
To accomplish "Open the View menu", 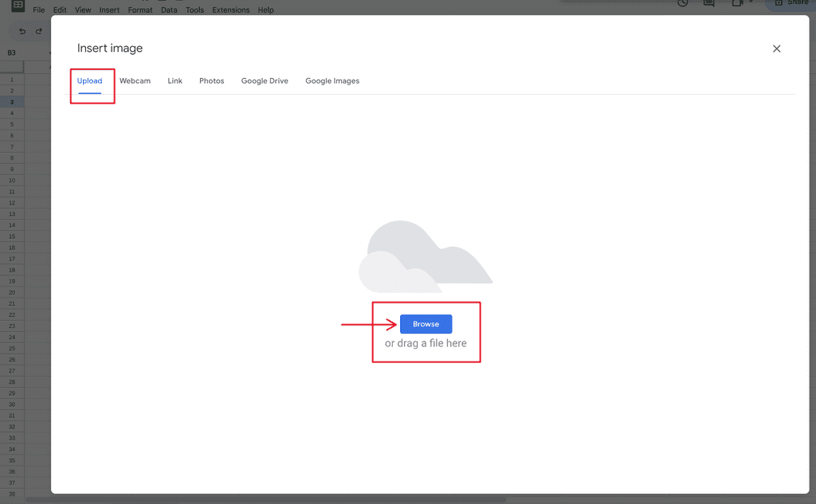I will point(83,10).
